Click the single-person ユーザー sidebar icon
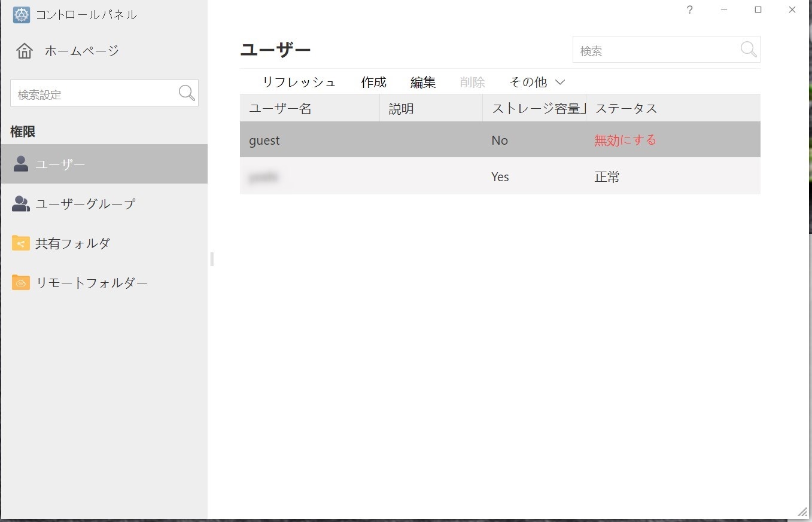 point(21,164)
